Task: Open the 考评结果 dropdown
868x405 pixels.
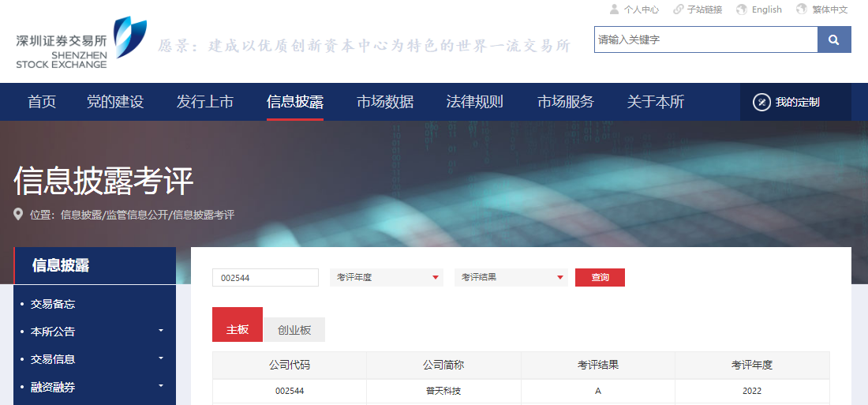Action: (x=511, y=278)
